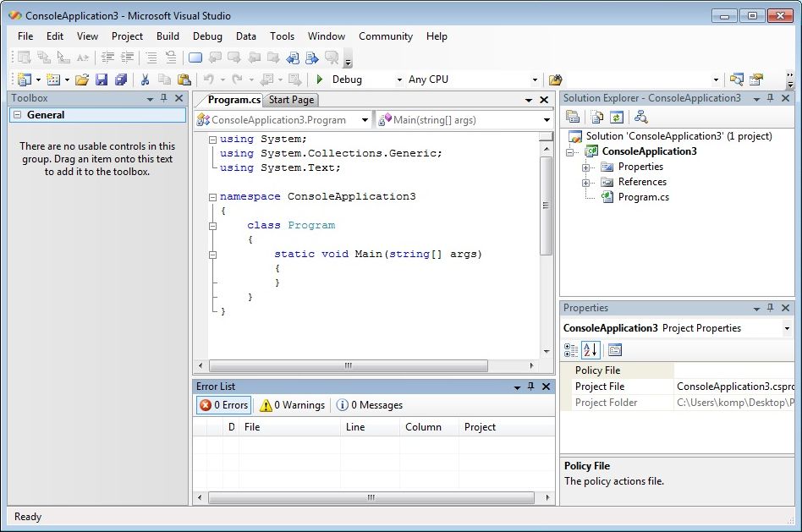Toggle the 0 Errors filter button

coord(224,405)
